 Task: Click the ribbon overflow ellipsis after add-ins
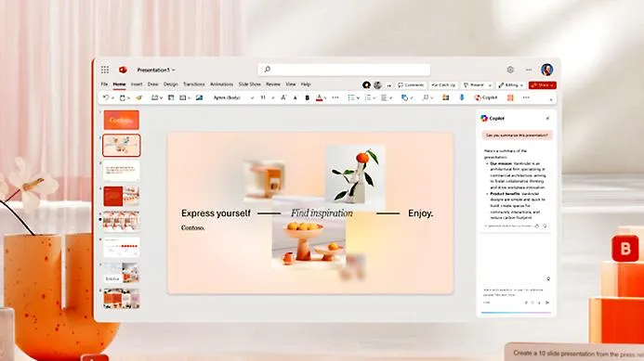point(526,97)
